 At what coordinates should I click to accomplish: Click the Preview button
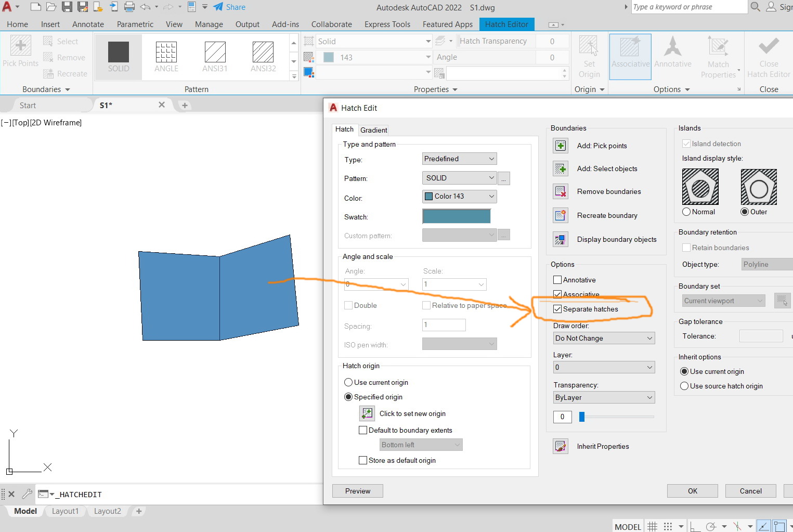358,491
